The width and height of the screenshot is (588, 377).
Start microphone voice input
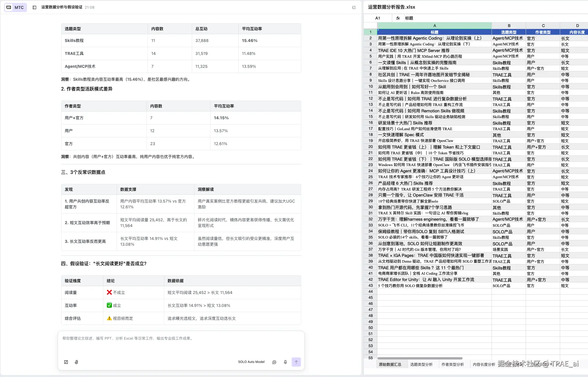pyautogui.click(x=285, y=362)
